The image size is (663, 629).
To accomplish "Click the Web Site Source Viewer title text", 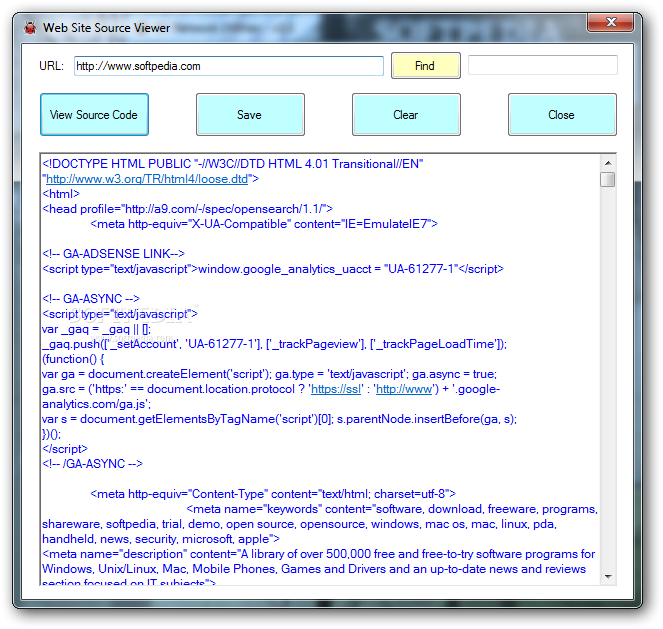I will [107, 28].
